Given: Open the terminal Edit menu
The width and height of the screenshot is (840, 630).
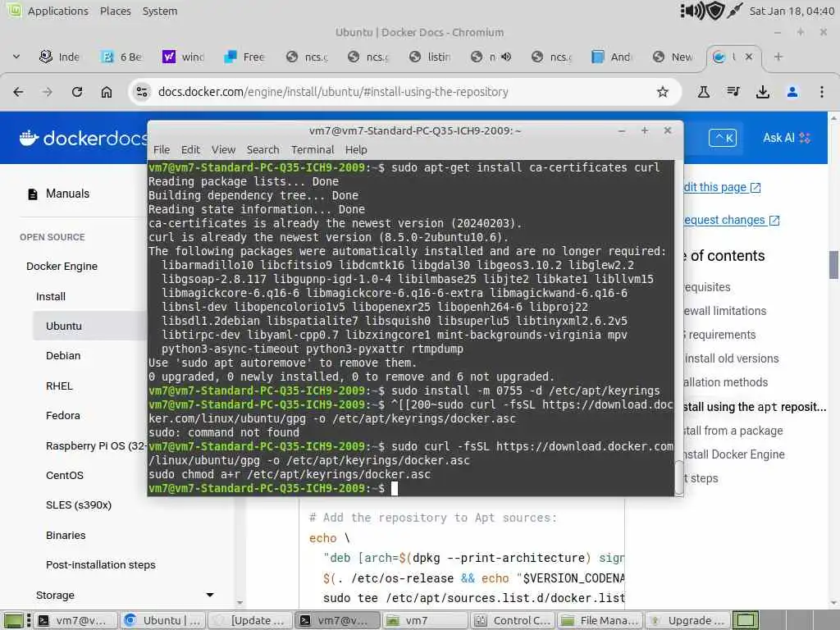Looking at the screenshot, I should (x=190, y=150).
